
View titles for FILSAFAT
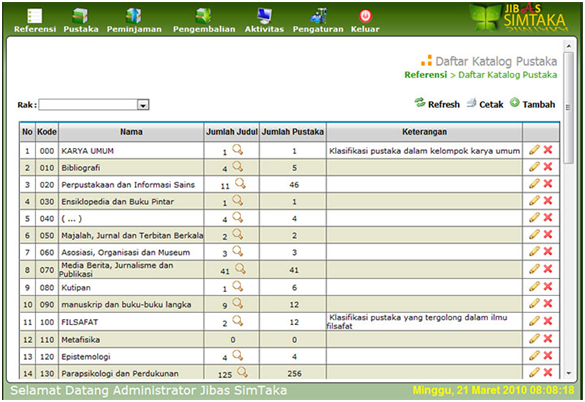click(x=238, y=321)
